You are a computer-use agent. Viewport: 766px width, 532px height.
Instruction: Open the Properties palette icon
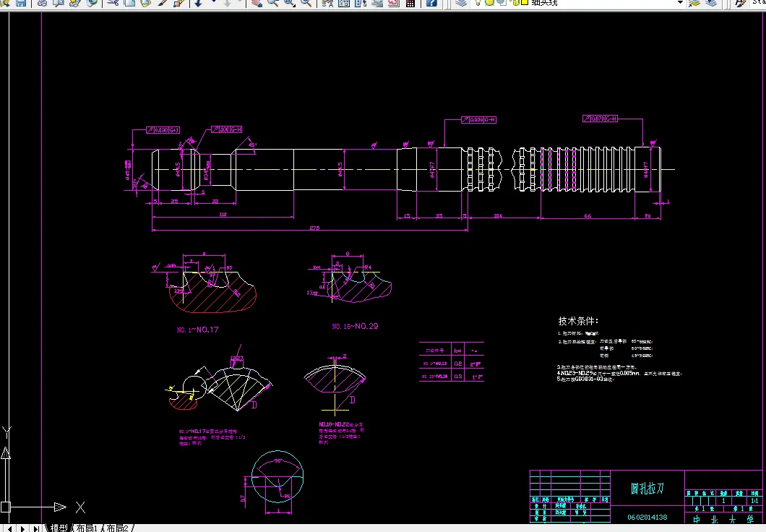point(328,3)
